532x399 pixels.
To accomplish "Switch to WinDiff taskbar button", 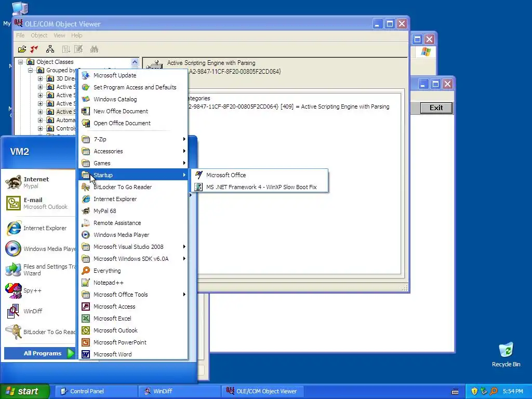I will coord(179,391).
